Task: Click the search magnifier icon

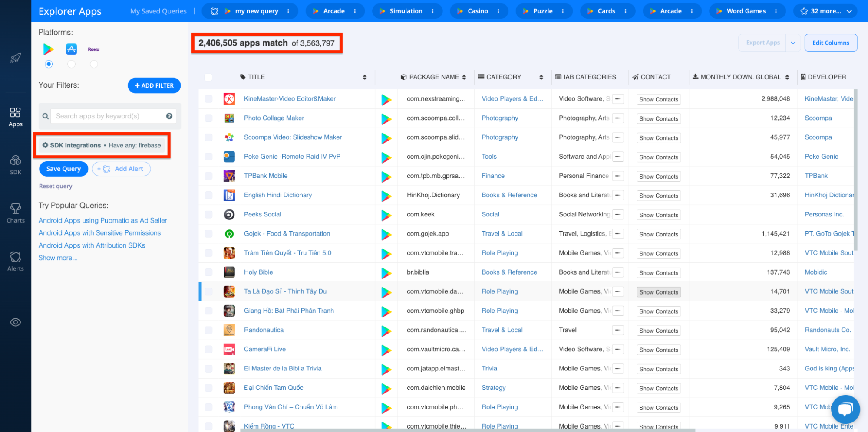Action: [x=45, y=116]
